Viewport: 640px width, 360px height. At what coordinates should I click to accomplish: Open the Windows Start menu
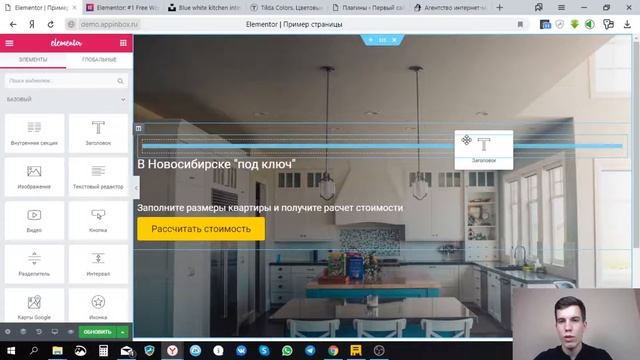pyautogui.click(x=11, y=351)
